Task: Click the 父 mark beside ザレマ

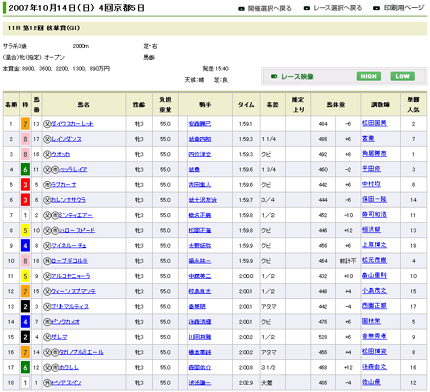Action: pos(47,337)
